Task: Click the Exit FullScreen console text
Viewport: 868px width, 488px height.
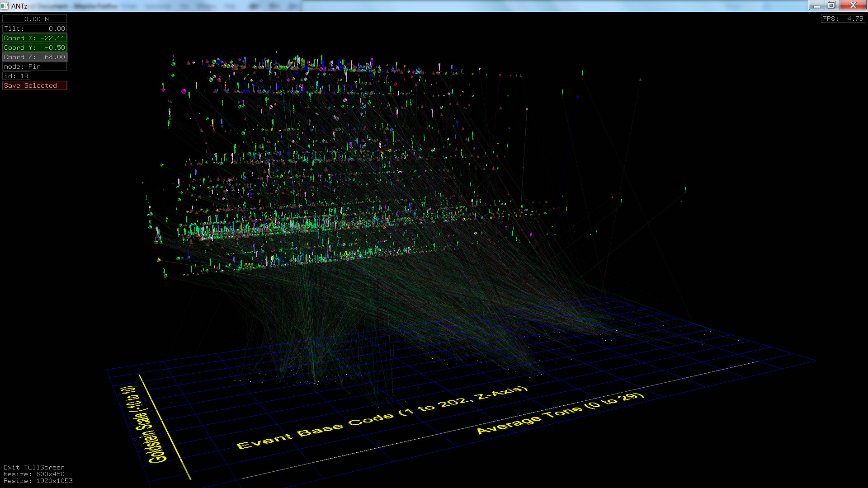Action: [34, 467]
